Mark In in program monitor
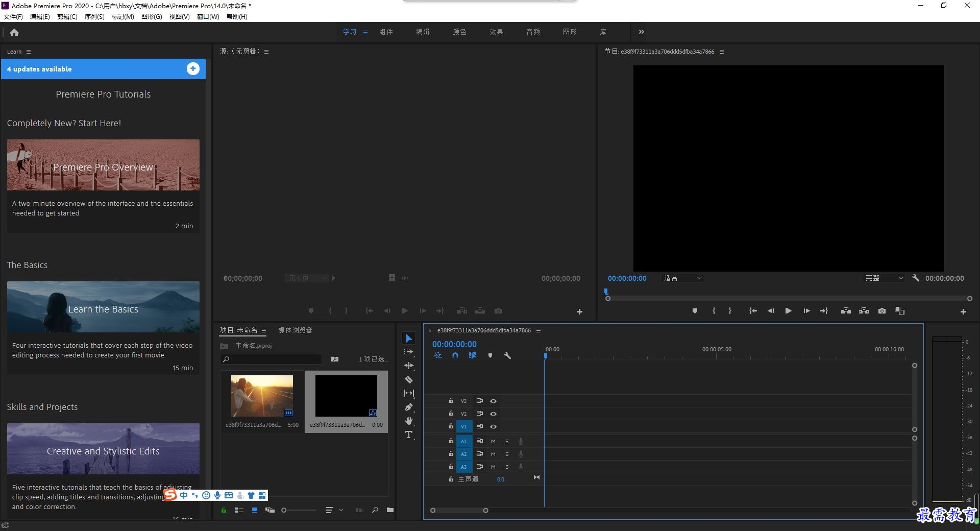The height and width of the screenshot is (531, 980). [714, 310]
